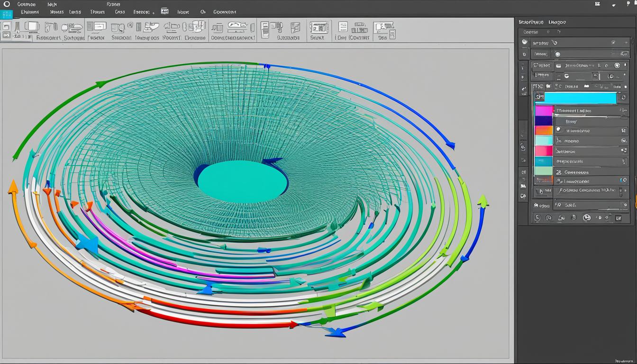
Task: Click the first large ribbon icon beside the undo buttons
Action: pyautogui.click(x=33, y=27)
